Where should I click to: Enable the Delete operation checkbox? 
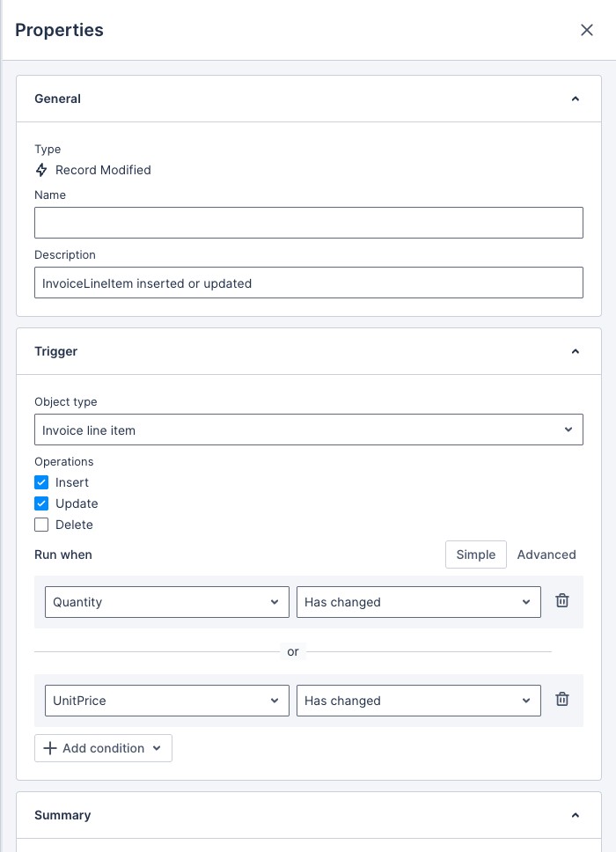click(41, 525)
